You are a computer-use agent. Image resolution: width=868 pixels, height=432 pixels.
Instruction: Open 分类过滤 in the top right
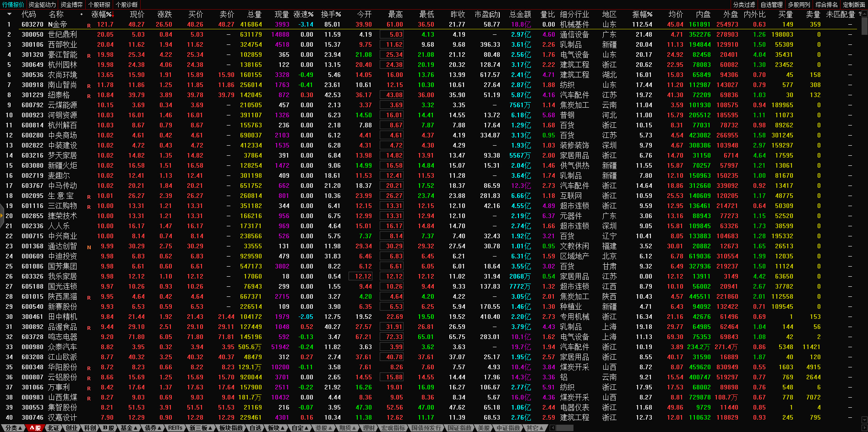coord(744,5)
